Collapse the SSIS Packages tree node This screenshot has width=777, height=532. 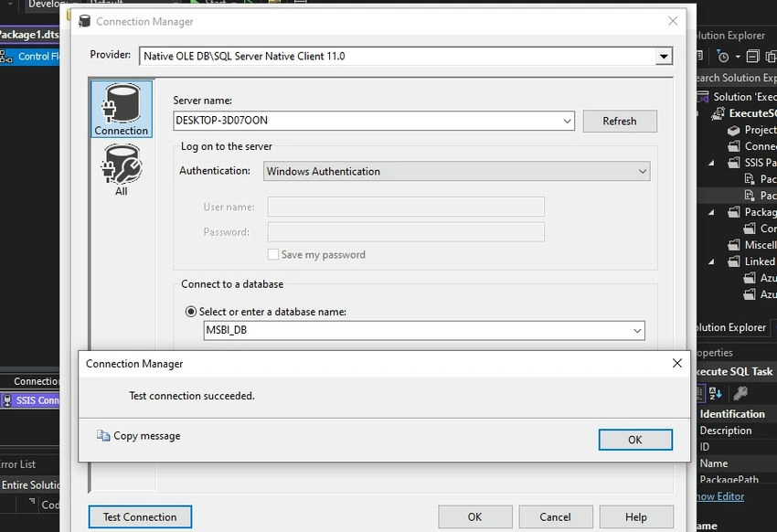711,163
